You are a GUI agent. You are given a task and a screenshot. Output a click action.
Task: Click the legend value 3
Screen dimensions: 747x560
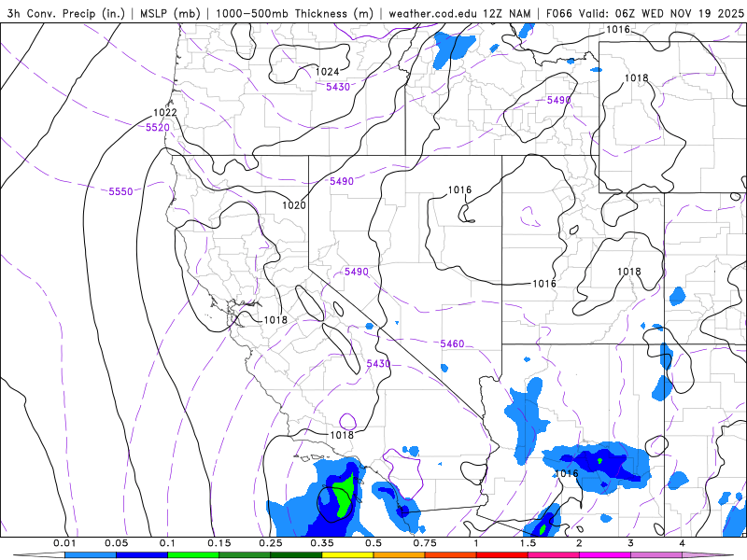click(630, 543)
